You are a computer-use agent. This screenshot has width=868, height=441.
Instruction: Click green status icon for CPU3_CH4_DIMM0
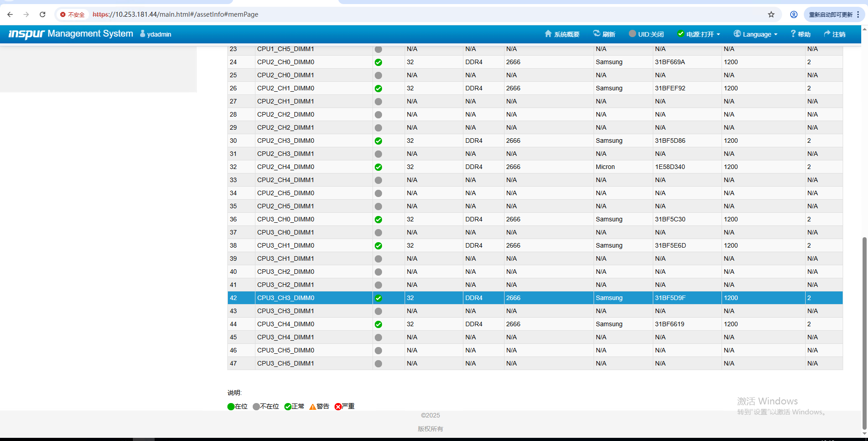pos(378,324)
